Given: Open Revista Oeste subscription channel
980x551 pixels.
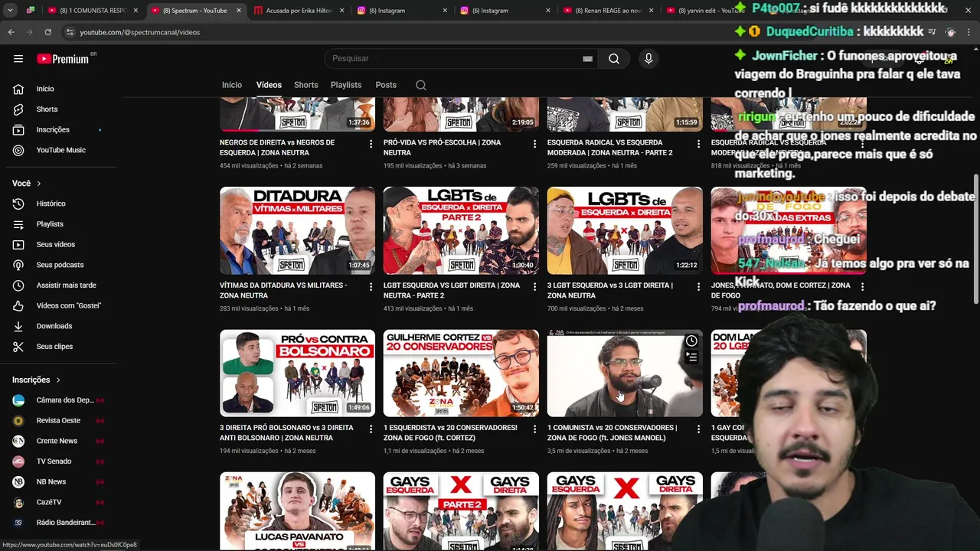Looking at the screenshot, I should click(x=59, y=421).
